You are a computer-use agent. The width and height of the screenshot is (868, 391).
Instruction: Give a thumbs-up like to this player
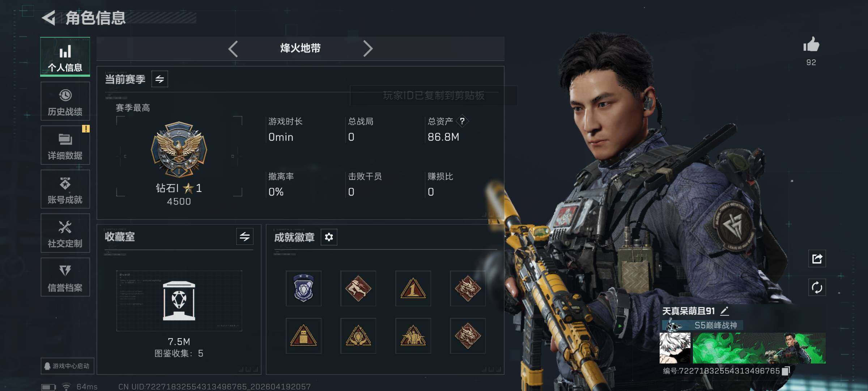pyautogui.click(x=811, y=45)
